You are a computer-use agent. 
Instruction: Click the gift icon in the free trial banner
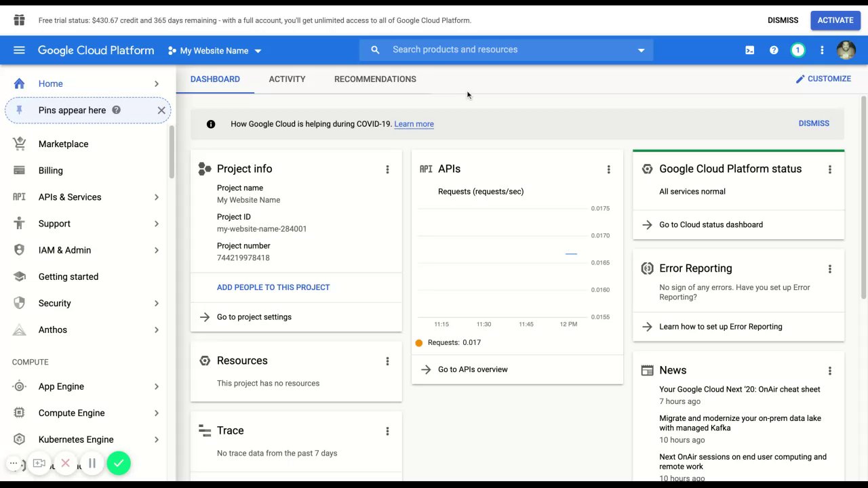coord(19,20)
